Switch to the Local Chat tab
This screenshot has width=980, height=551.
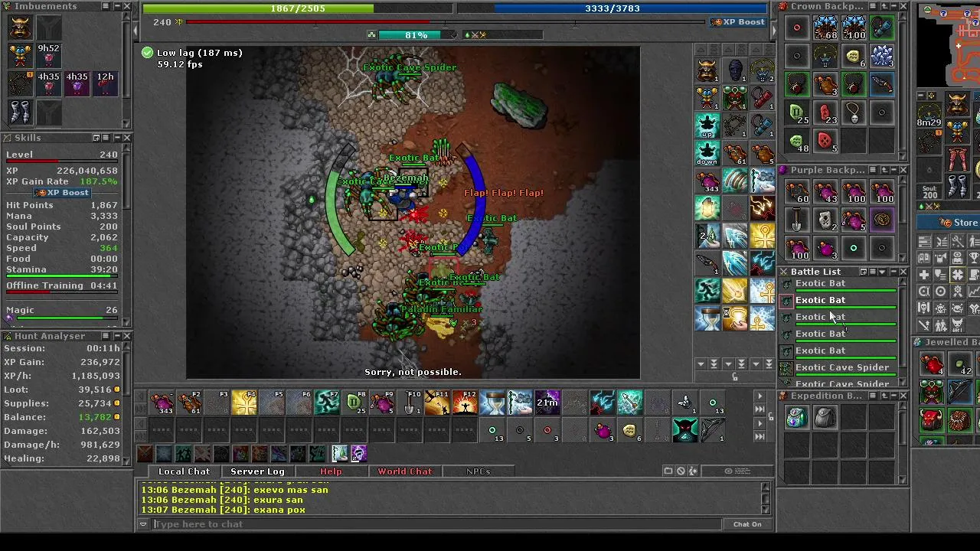184,471
